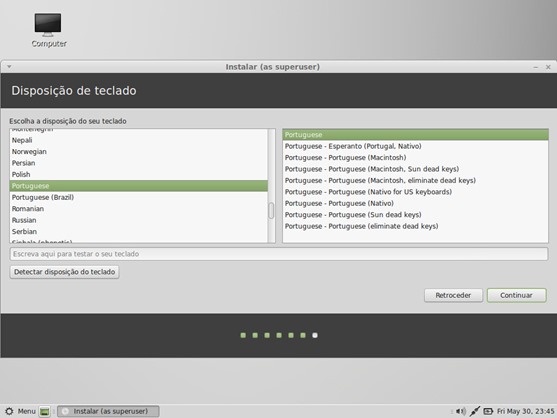The width and height of the screenshot is (557, 418).
Task: Click the Menu label in the panel
Action: coord(27,411)
